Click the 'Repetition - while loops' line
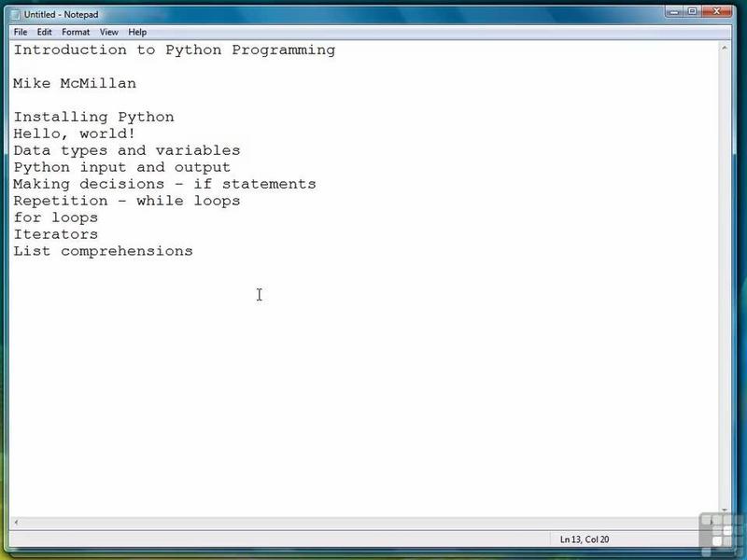Image resolution: width=747 pixels, height=560 pixels. click(x=127, y=201)
